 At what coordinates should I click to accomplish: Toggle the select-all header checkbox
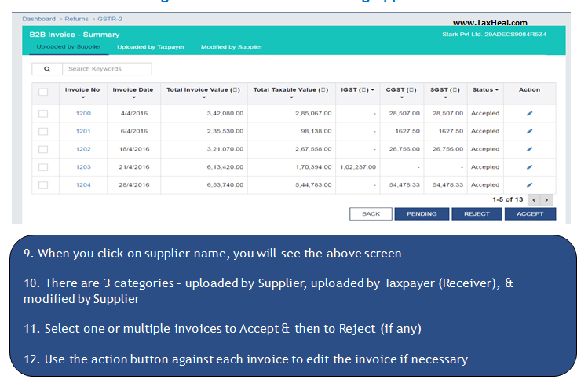(x=43, y=92)
